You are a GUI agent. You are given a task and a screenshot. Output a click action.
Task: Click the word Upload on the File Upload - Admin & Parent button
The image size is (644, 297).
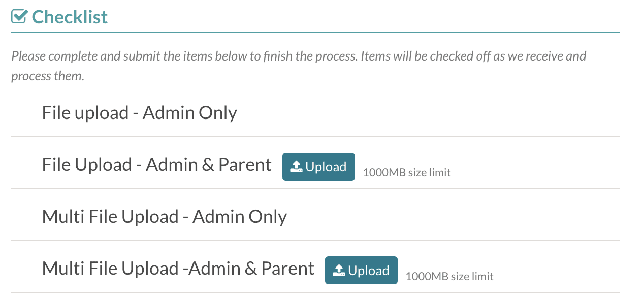pos(326,167)
